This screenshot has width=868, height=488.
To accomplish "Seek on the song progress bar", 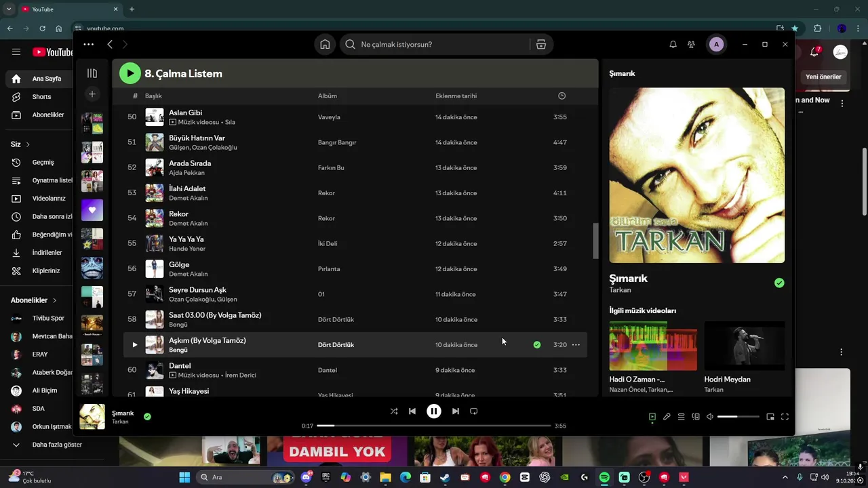I will point(434,426).
